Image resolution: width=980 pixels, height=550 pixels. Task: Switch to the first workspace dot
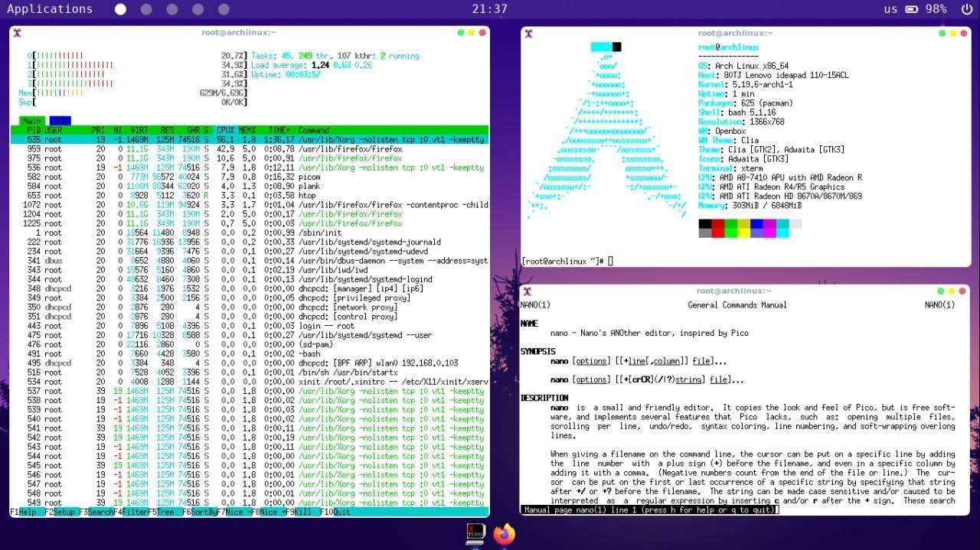120,9
